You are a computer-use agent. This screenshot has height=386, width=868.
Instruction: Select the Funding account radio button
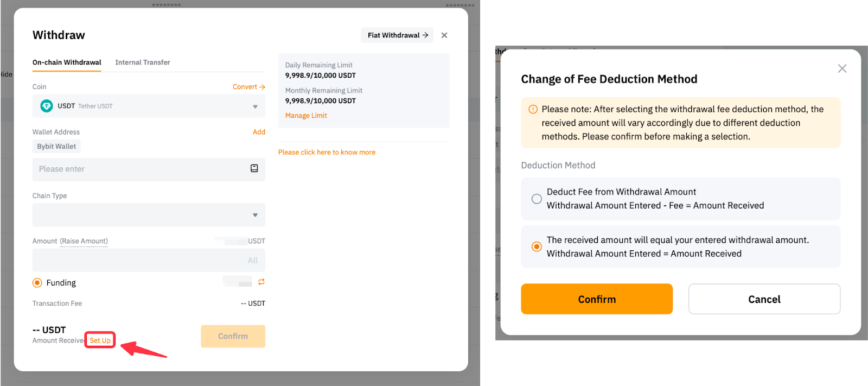pos(37,283)
